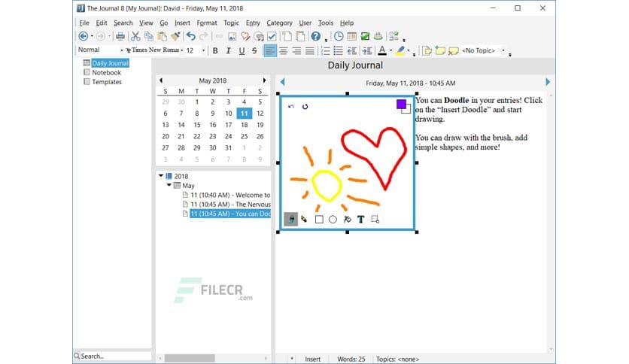Click the doodle undo arrow
Viewport: 629px width, 364px height.
click(x=291, y=107)
